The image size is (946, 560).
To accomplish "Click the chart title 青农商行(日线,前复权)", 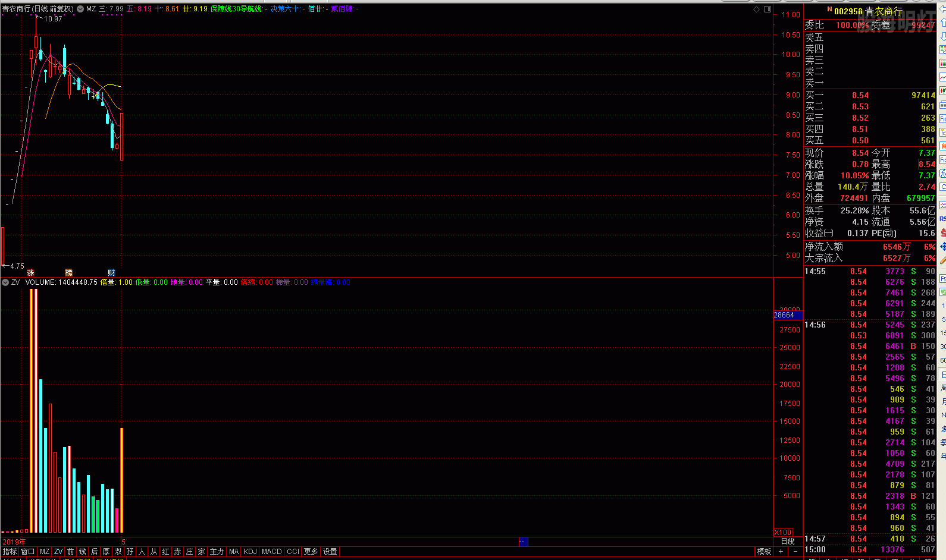I will (x=38, y=9).
